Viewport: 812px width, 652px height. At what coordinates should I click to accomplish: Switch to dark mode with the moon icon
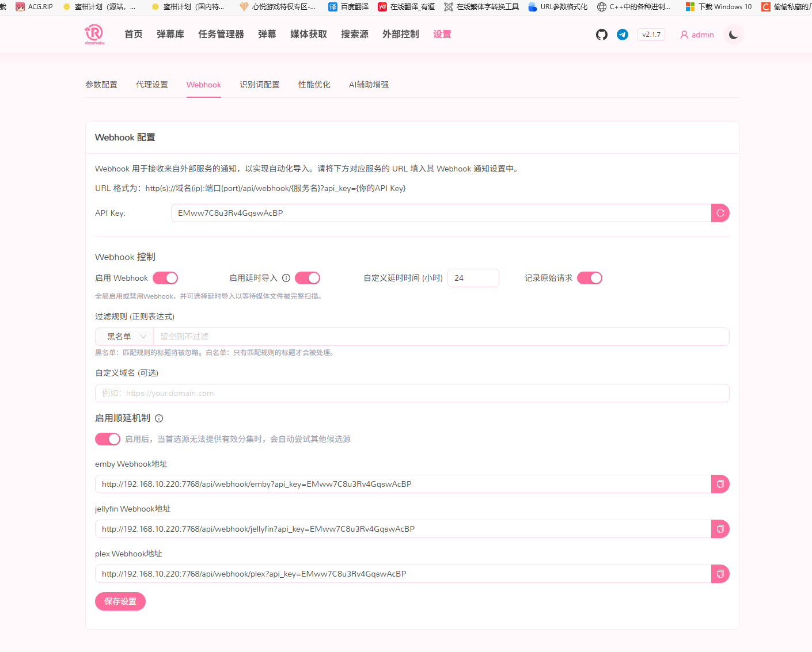pos(733,35)
